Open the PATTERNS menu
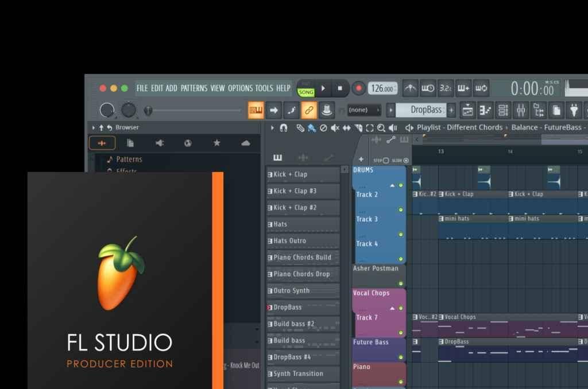Image resolution: width=588 pixels, height=389 pixels. [x=194, y=88]
